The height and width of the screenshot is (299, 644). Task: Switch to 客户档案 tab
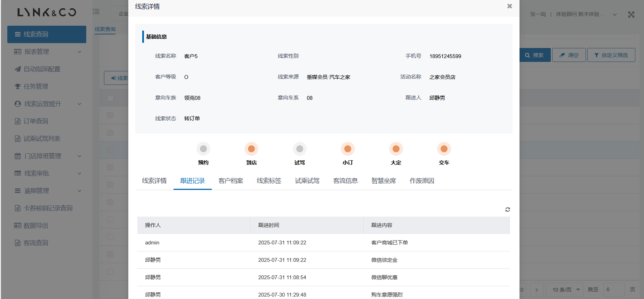point(231,181)
